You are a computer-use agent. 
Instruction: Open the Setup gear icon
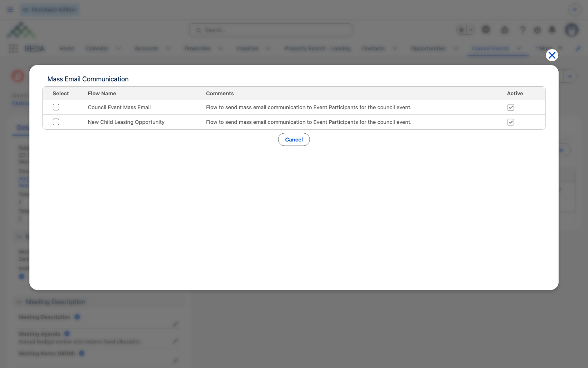click(537, 30)
